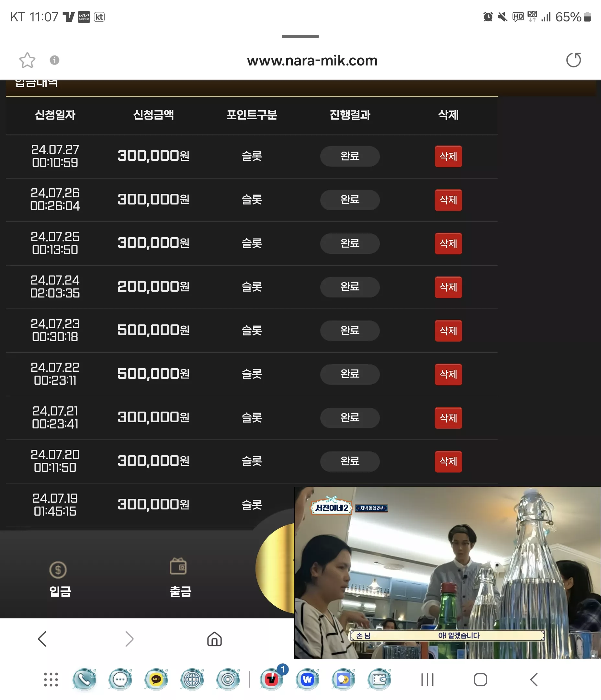Open the app drawer grid icon
The width and height of the screenshot is (601, 700).
(x=51, y=679)
